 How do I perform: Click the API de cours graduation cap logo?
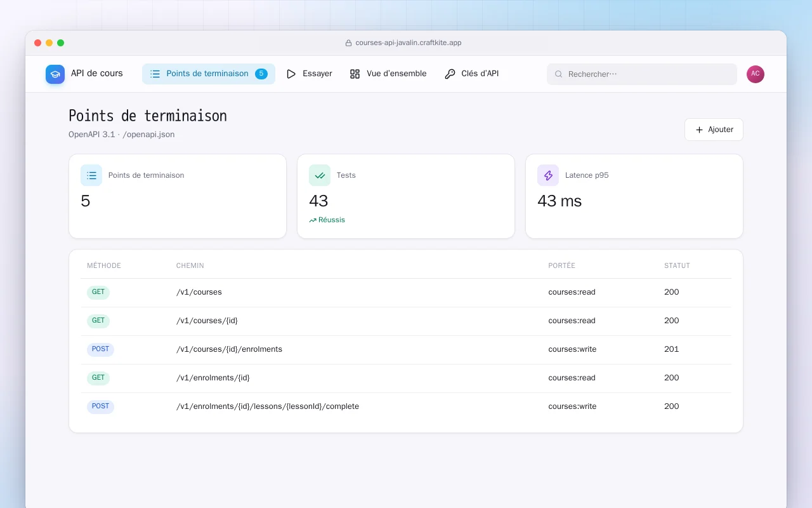tap(55, 74)
